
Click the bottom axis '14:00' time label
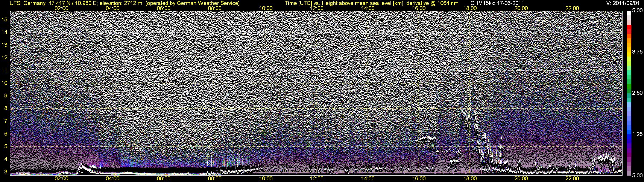tap(368, 179)
